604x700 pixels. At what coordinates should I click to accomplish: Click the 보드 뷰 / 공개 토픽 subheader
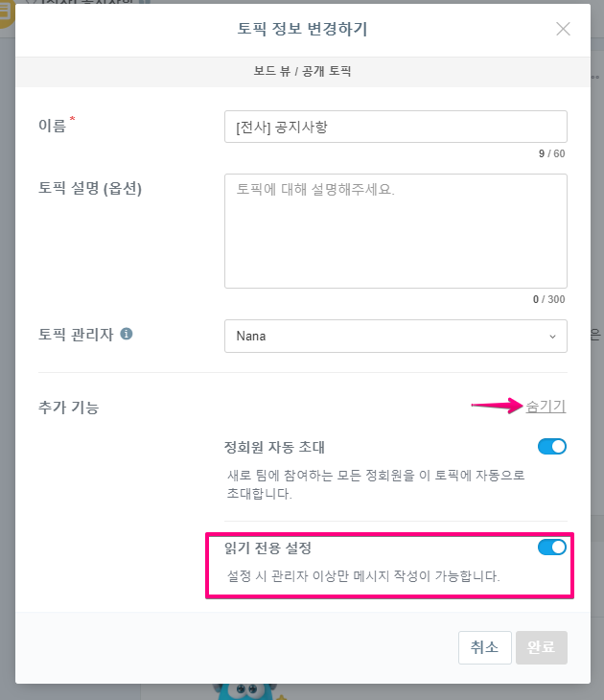302,72
